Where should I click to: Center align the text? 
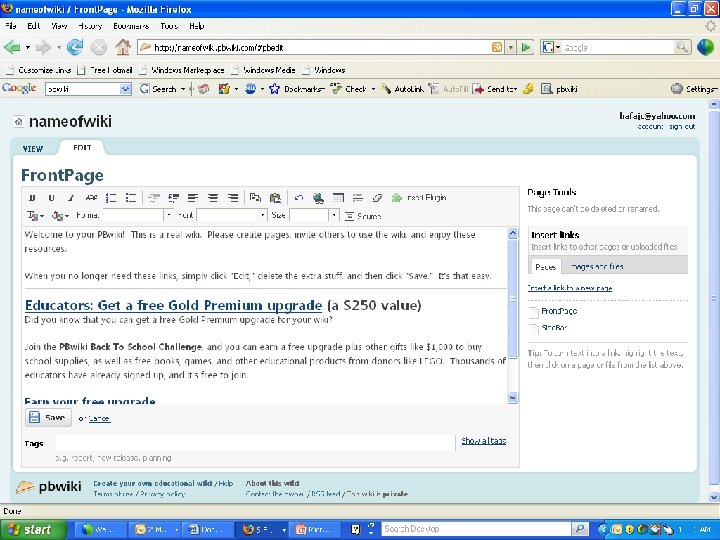click(213, 198)
